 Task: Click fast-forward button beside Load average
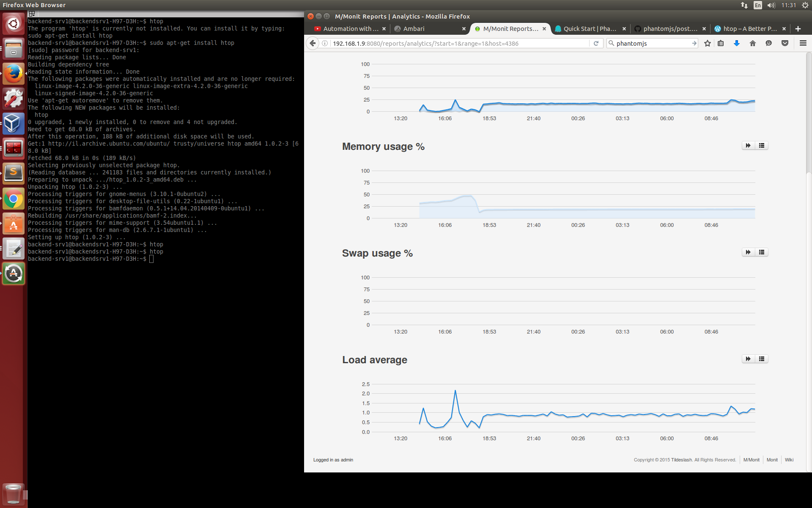(748, 359)
